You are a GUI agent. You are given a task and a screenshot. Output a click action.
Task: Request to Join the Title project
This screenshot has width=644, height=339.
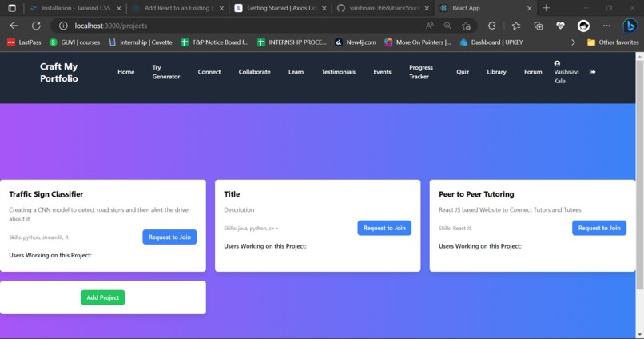384,228
